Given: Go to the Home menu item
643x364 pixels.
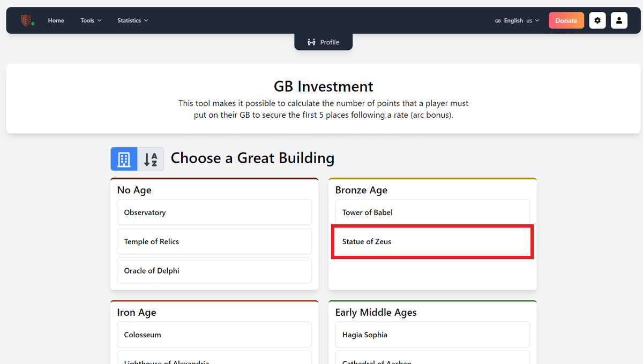Looking at the screenshot, I should coord(56,20).
